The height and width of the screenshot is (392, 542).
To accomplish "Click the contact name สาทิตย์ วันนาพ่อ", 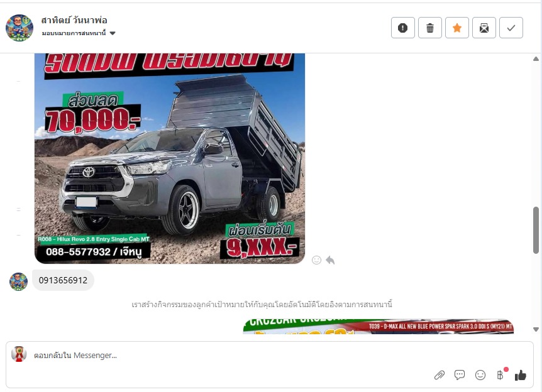I will 74,20.
